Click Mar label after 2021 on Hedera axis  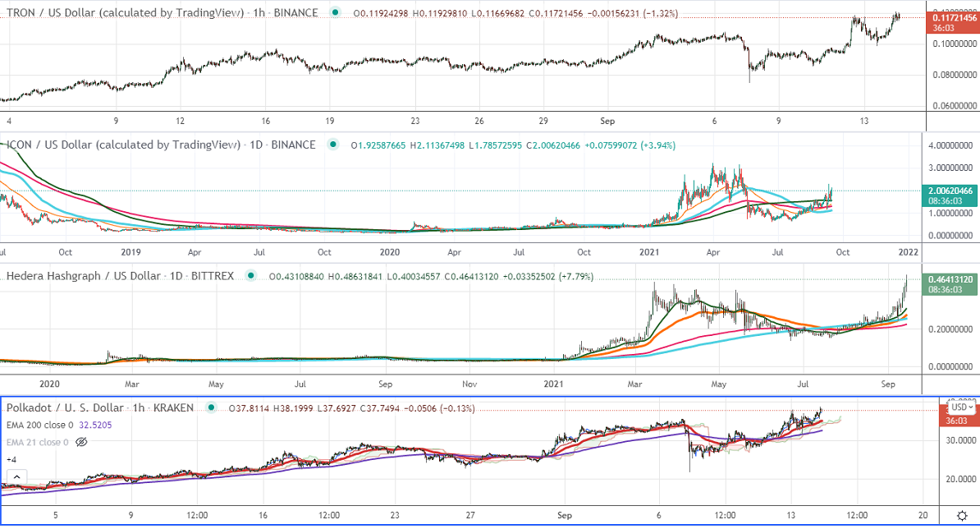click(x=634, y=384)
